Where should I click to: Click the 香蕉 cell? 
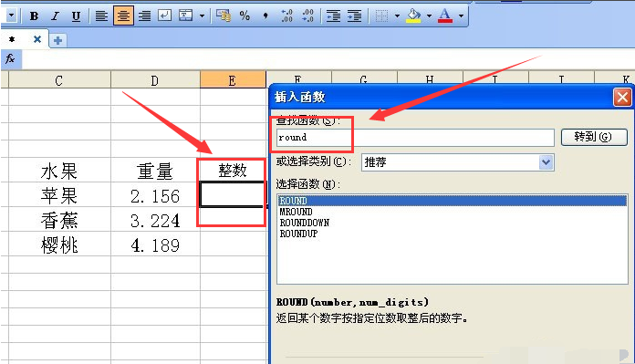point(59,220)
